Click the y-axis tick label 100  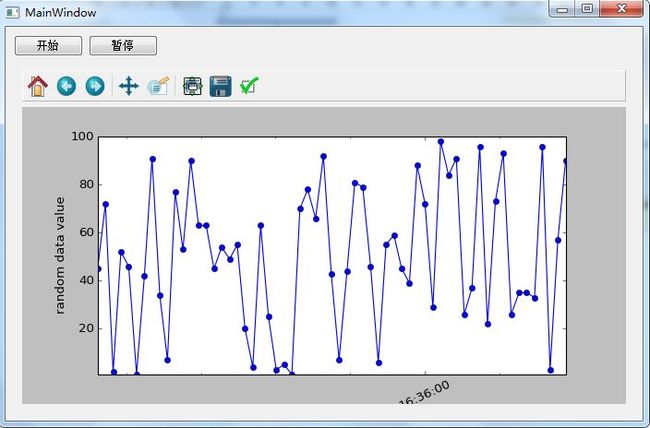tap(82, 136)
